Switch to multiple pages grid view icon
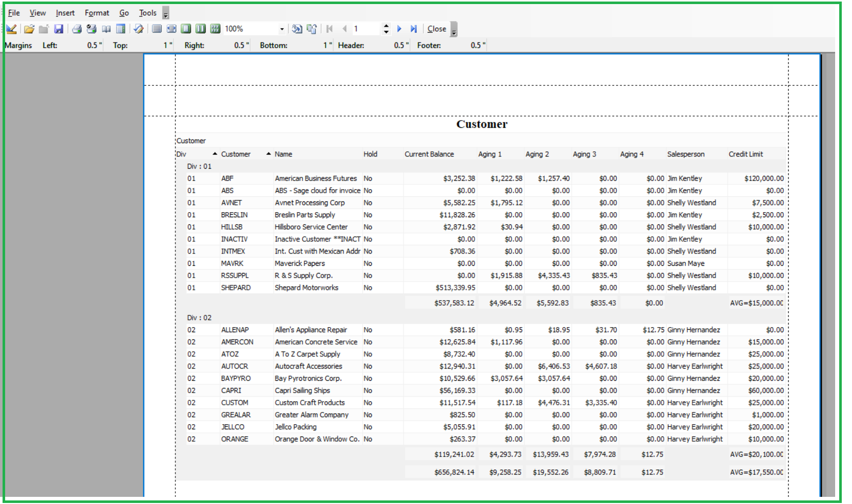The width and height of the screenshot is (852, 504). click(x=215, y=29)
